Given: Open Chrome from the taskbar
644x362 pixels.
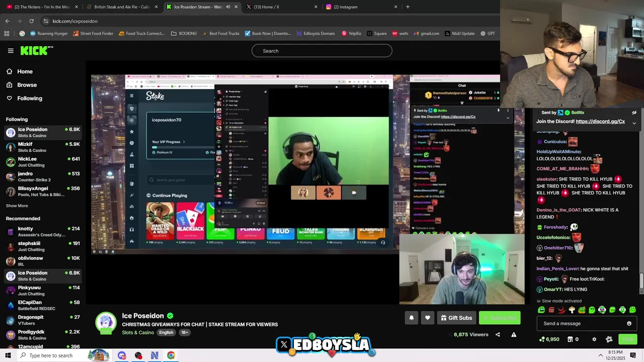Looking at the screenshot, I should tap(171, 355).
